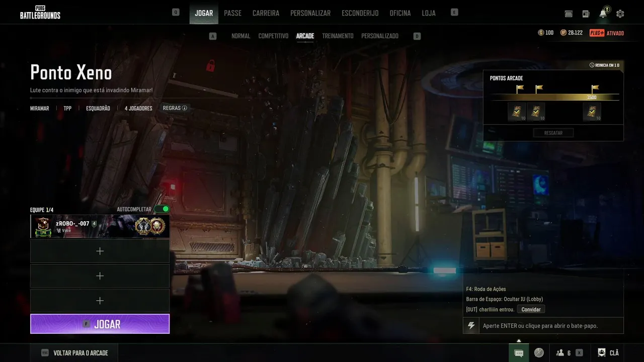The width and height of the screenshot is (644, 362).
Task: Toggle the chat bubble icon
Action: click(519, 353)
